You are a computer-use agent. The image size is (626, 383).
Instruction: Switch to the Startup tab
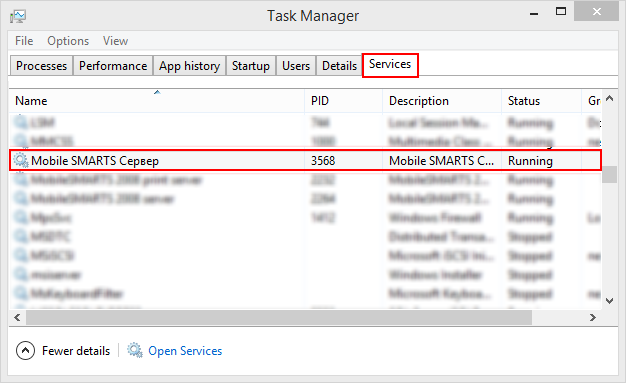point(251,65)
